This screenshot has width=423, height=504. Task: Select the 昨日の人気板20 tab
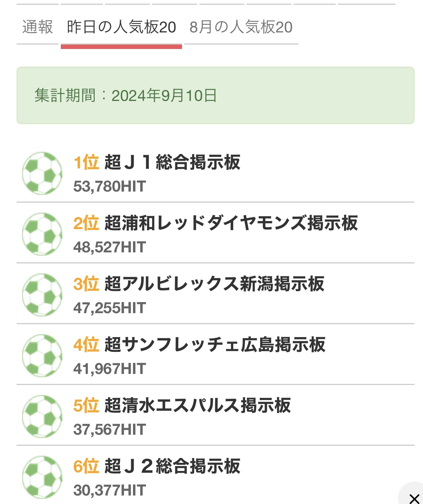coord(121,27)
